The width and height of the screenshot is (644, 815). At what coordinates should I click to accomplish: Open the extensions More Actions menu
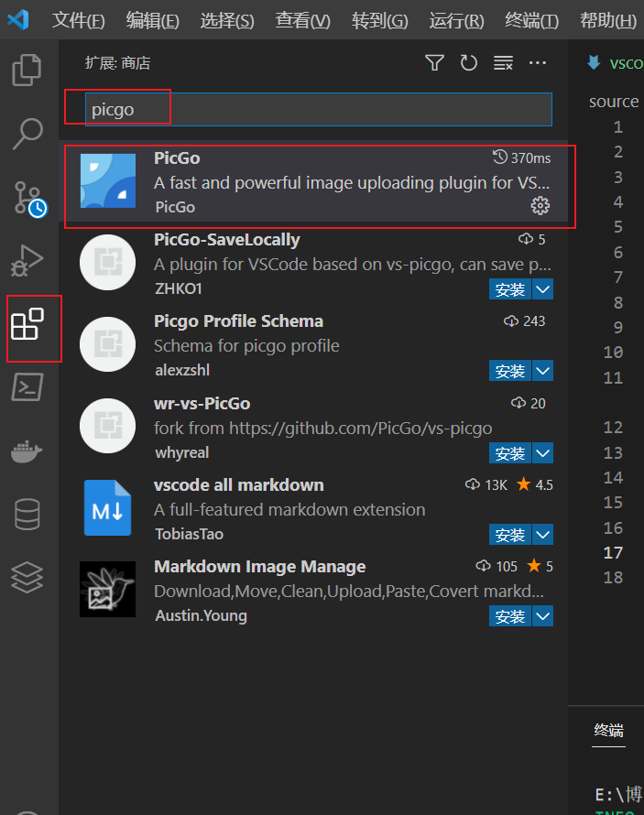tap(538, 63)
